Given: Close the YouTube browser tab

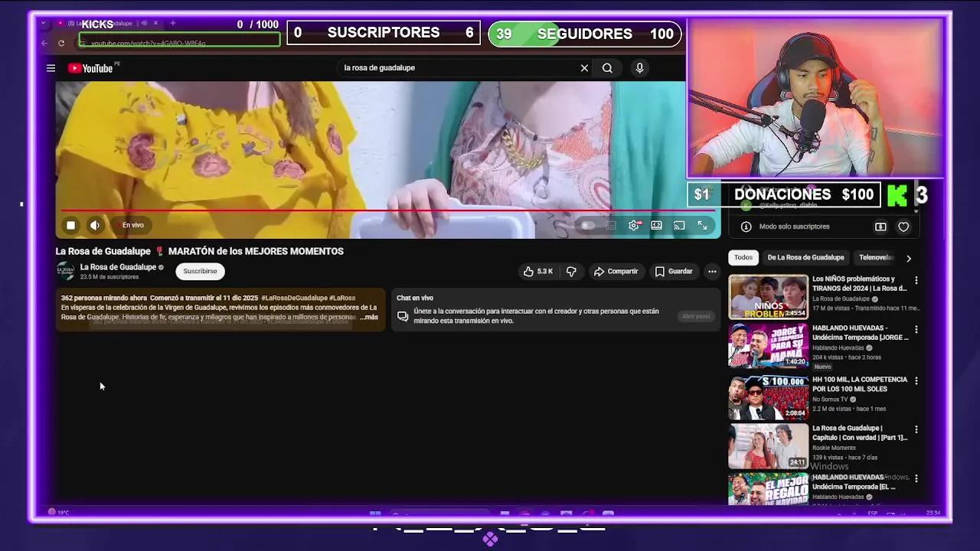Looking at the screenshot, I should click(155, 24).
